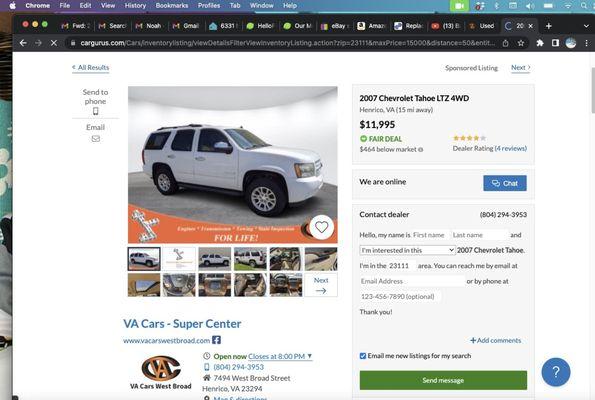The width and height of the screenshot is (595, 400).
Task: Click the Send to phone icon
Action: pos(96,111)
